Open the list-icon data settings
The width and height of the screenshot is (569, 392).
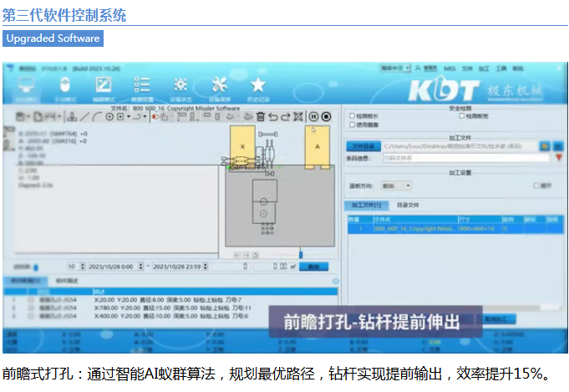(x=142, y=89)
